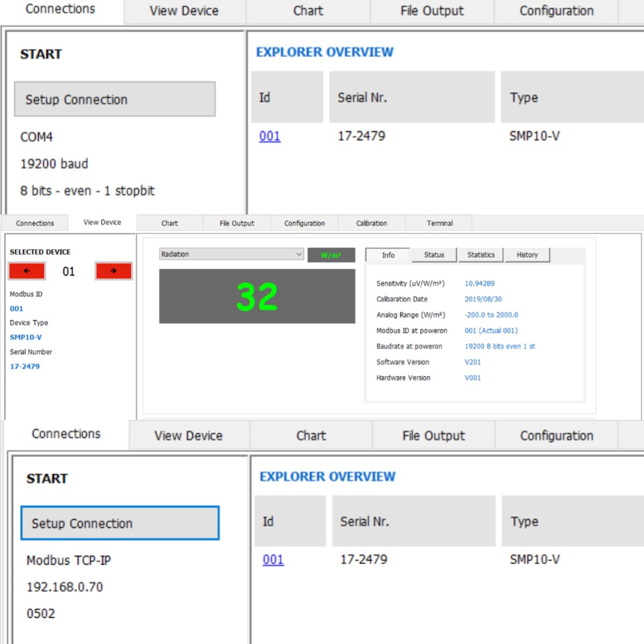Viewport: 644px width, 644px height.
Task: Click the selected View Device tab above Selected Device
Action: click(x=102, y=222)
